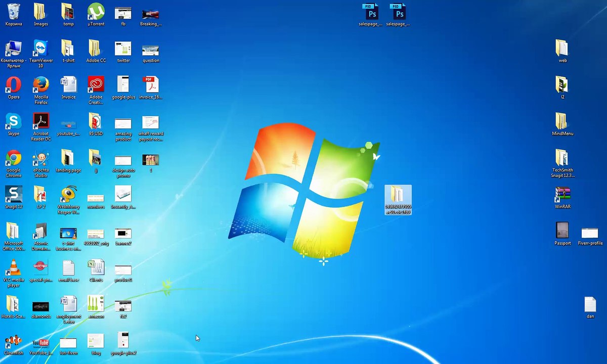Select the amazing product file
Viewport: 607px width, 364px height.
[x=123, y=129]
